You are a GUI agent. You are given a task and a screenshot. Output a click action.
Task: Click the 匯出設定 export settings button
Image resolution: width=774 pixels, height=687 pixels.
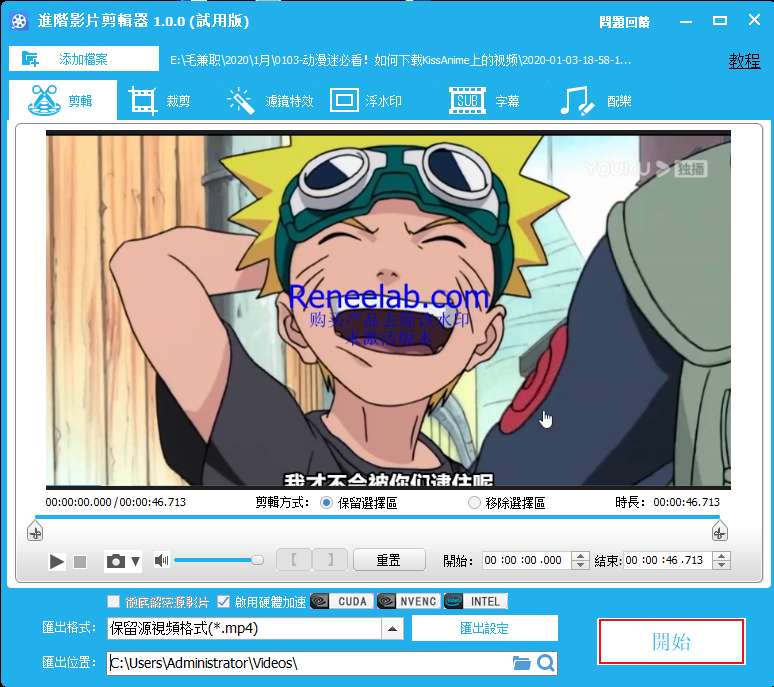coord(485,628)
